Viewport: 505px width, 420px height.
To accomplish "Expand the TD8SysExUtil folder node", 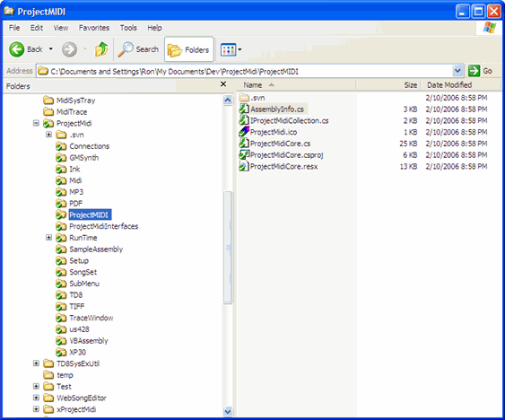I will click(36, 363).
